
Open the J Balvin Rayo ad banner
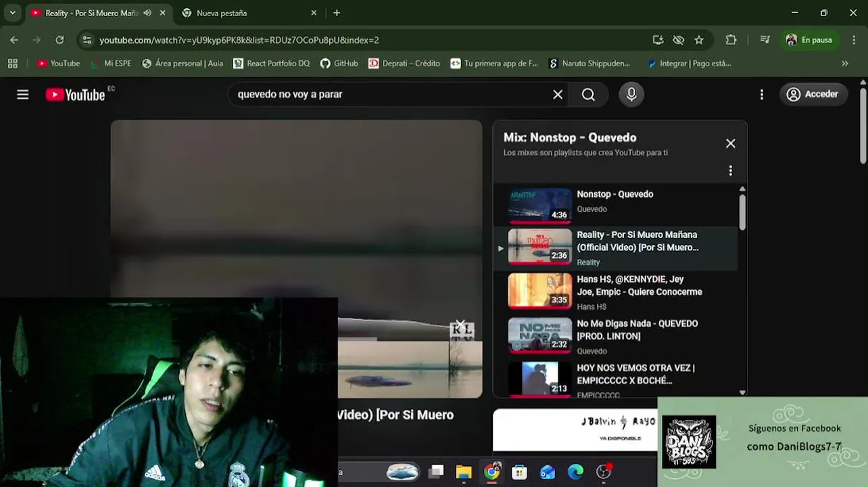575,430
